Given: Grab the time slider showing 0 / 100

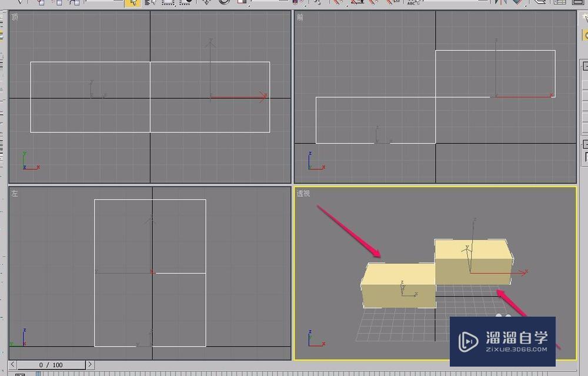Looking at the screenshot, I should 51,365.
